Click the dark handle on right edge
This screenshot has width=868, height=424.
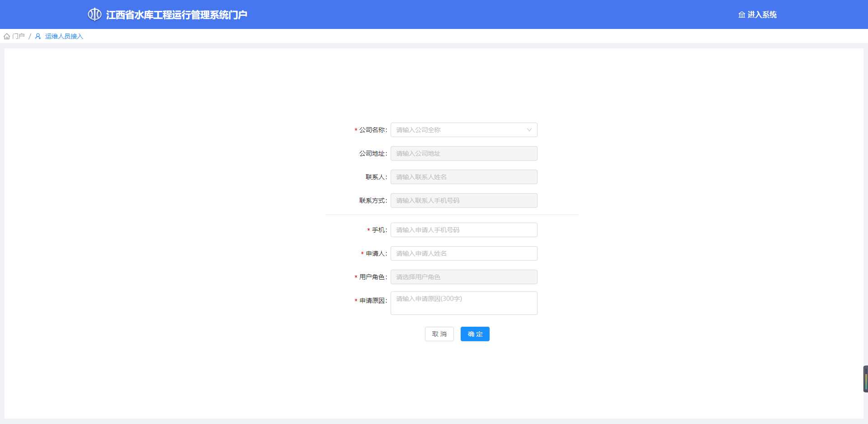click(x=866, y=379)
